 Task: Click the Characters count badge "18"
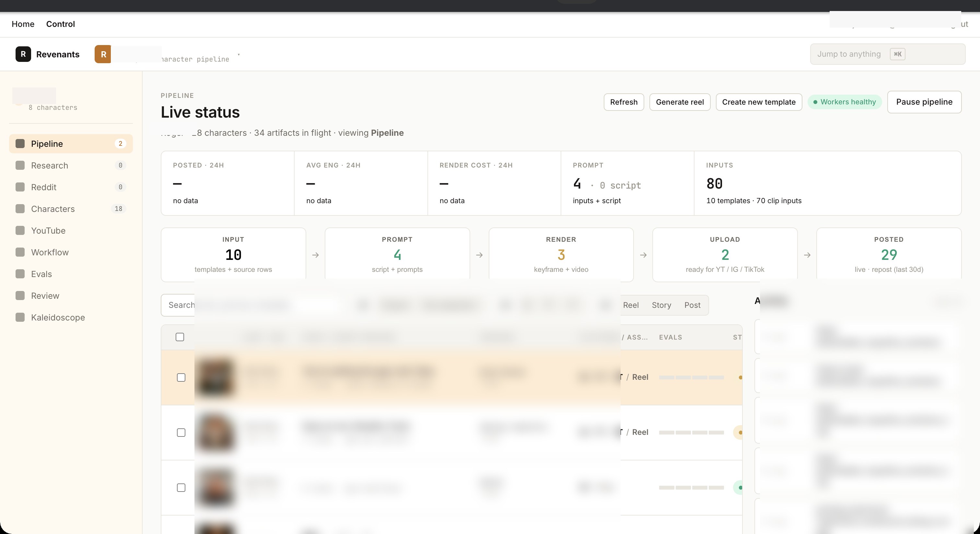click(118, 208)
